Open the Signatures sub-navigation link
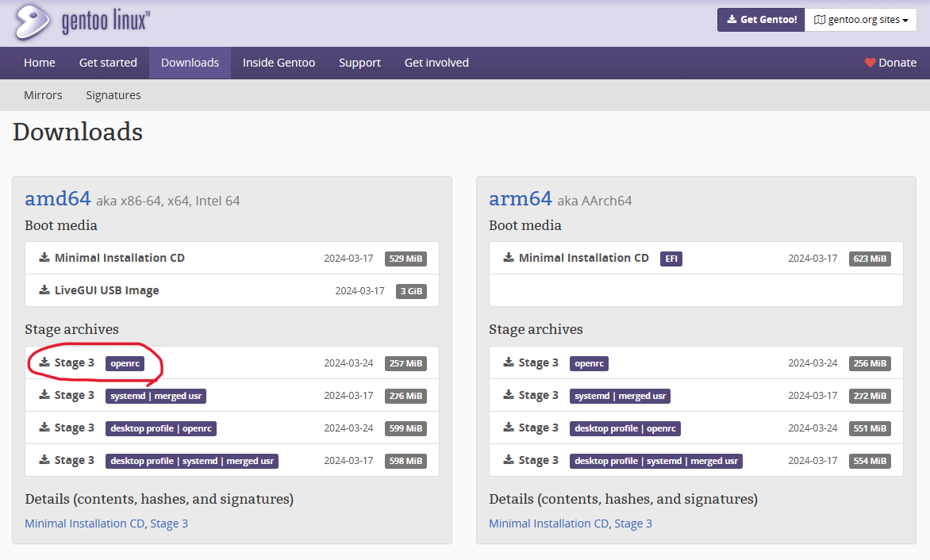The image size is (930, 560). pos(113,95)
